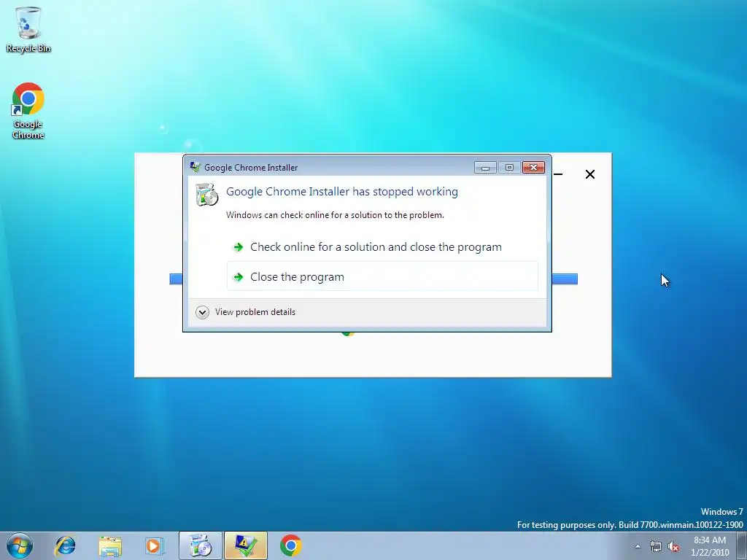Viewport: 747px width, 560px height.
Task: Click the heading Google Chrome Installer has stopped working
Action: coord(342,192)
